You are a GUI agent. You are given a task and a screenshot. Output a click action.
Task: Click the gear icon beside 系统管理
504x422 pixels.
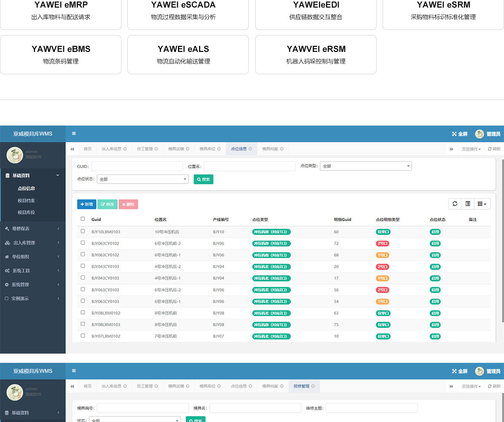[7, 285]
